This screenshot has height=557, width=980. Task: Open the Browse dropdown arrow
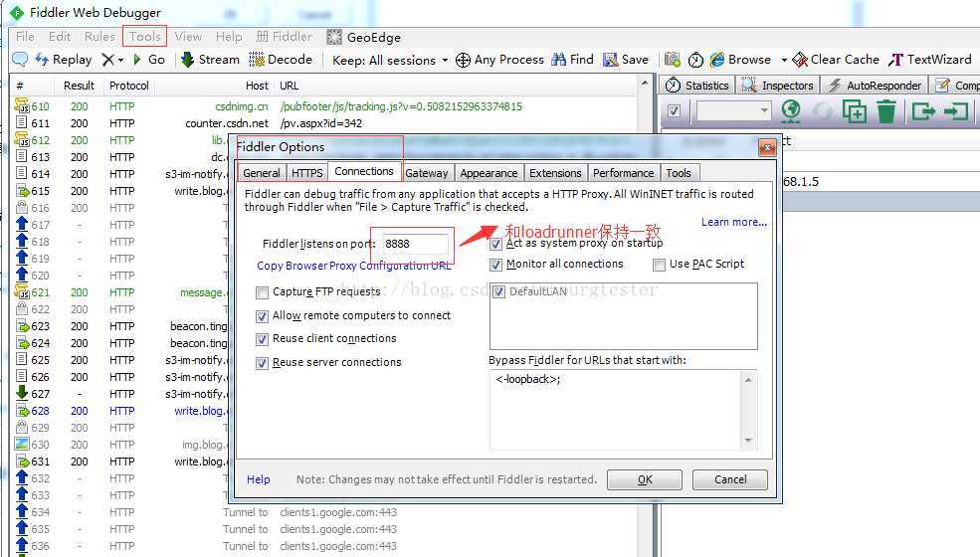point(784,60)
